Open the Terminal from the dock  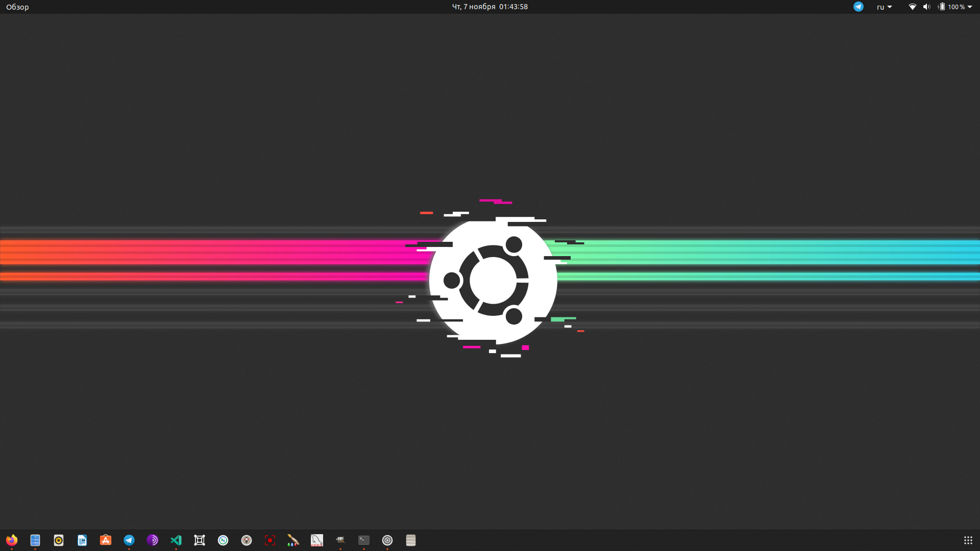pos(364,540)
